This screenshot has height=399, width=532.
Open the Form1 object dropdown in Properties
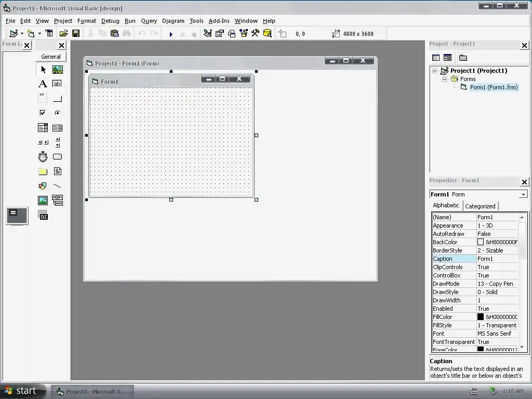[x=524, y=194]
